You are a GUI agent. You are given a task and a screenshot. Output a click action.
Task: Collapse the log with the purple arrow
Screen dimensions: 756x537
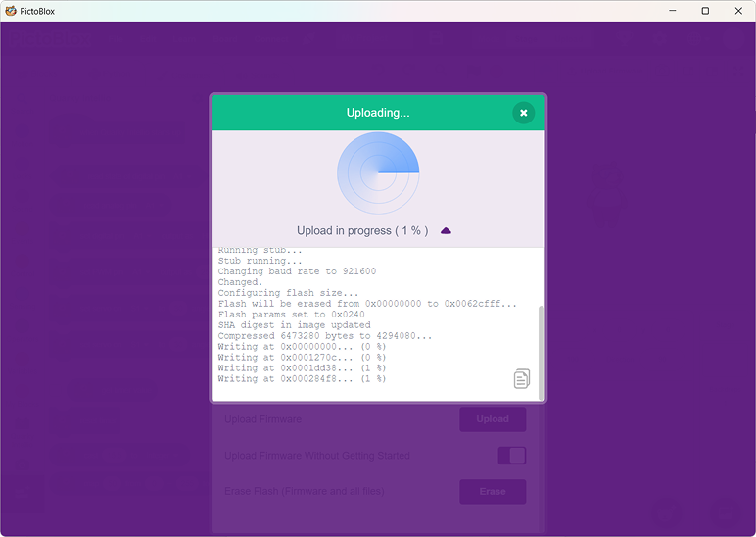pos(446,231)
